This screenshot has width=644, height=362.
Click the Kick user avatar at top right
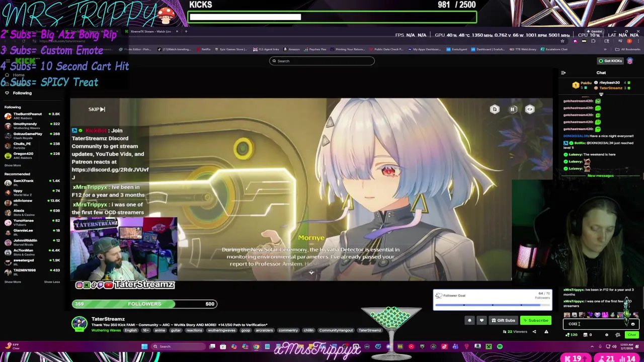(x=630, y=61)
